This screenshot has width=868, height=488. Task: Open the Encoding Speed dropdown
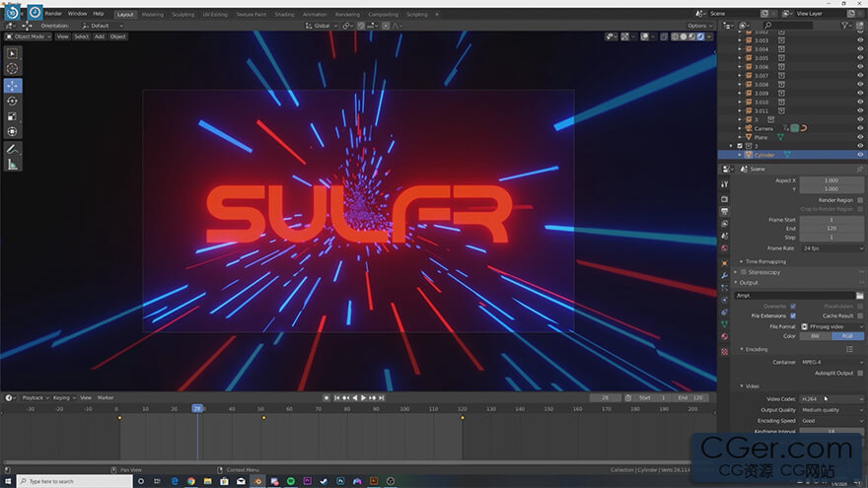(x=832, y=421)
